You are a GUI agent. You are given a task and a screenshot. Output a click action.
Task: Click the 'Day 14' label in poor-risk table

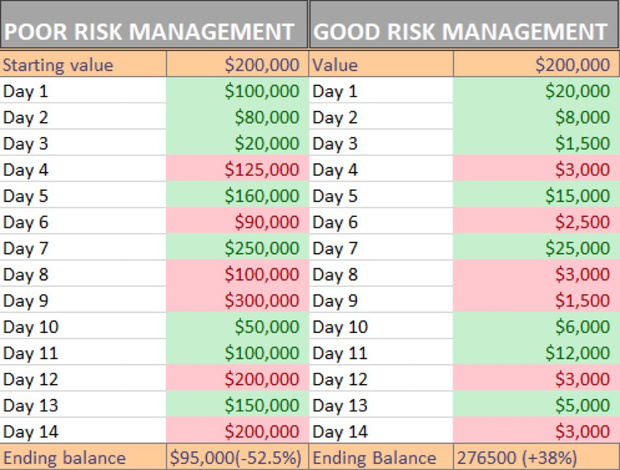click(x=83, y=431)
